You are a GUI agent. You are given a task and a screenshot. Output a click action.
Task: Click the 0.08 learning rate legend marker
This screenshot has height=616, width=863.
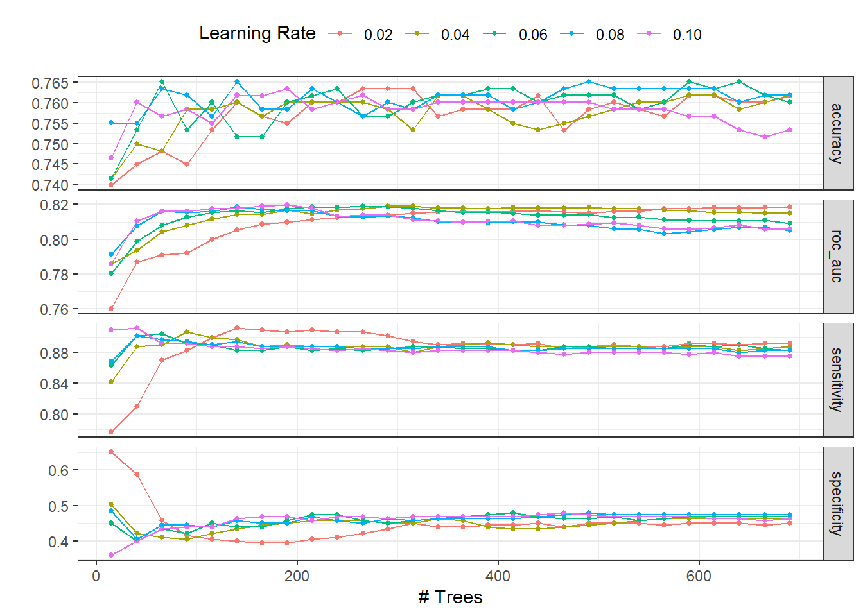coord(571,33)
